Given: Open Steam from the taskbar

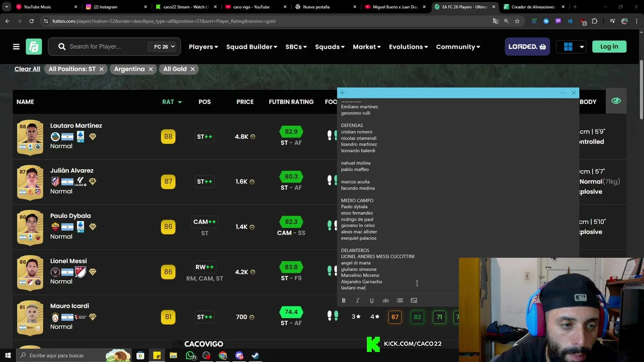Looking at the screenshot, I should click(x=256, y=355).
